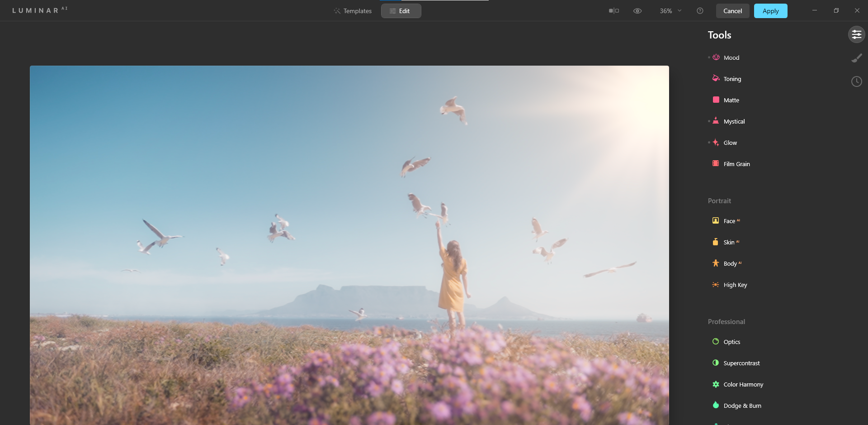
Task: Click the Film Grain icon
Action: [716, 163]
